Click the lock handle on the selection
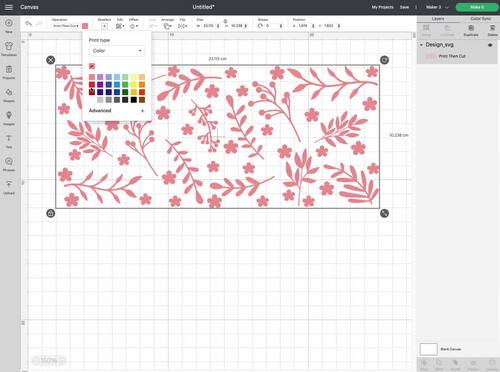This screenshot has width=500, height=372. point(51,213)
